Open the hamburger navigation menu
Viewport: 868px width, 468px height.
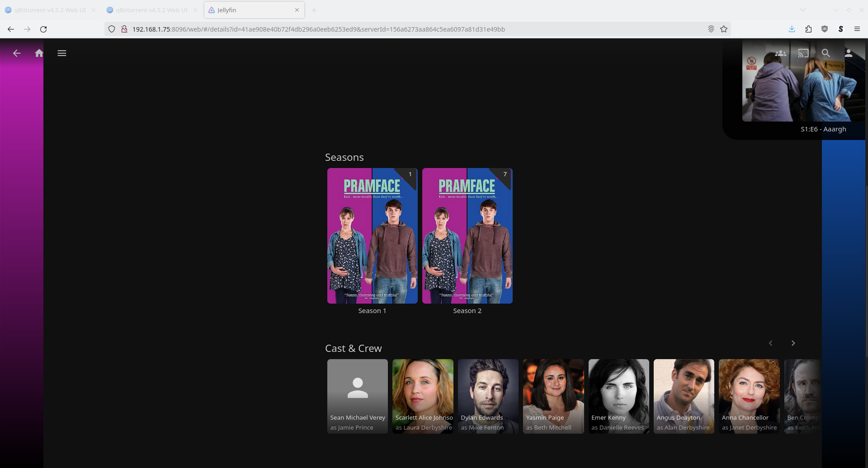[62, 53]
